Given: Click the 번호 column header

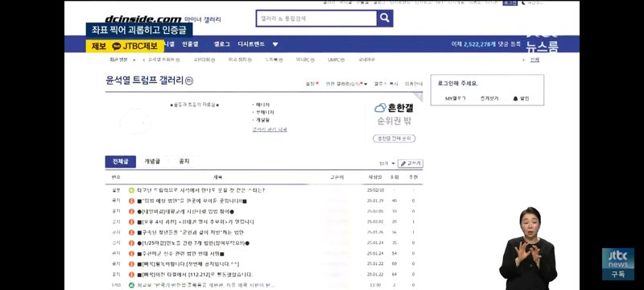Looking at the screenshot, I should 116,177.
